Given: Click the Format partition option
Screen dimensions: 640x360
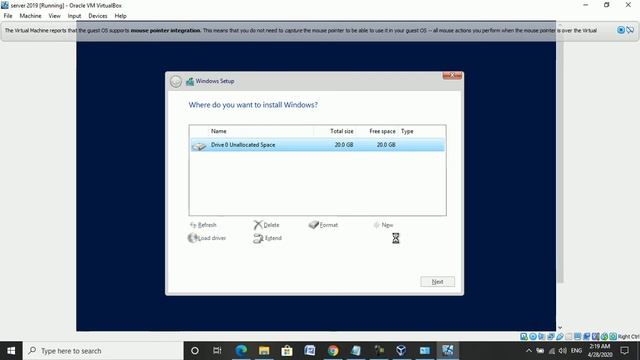Looking at the screenshot, I should tap(323, 225).
